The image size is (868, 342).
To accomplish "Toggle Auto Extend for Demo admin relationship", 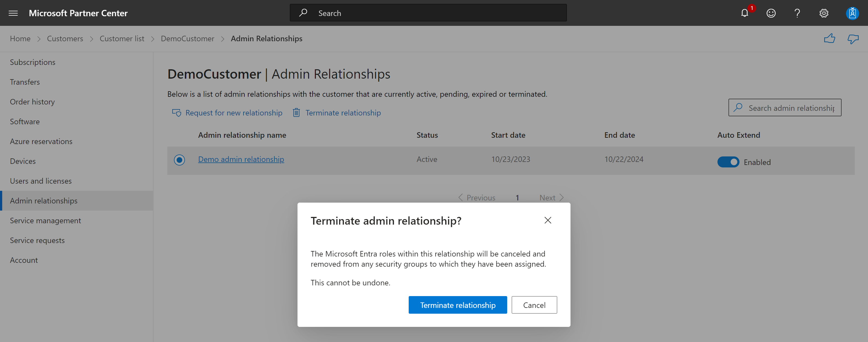I will [727, 162].
